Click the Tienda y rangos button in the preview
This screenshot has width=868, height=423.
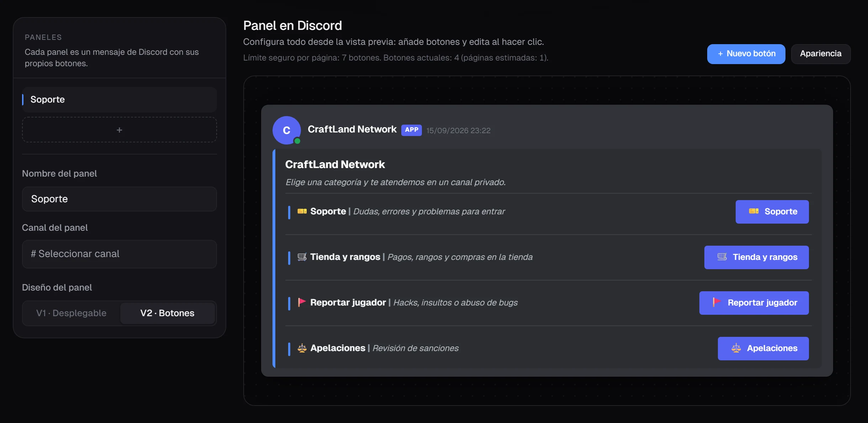pos(757,257)
